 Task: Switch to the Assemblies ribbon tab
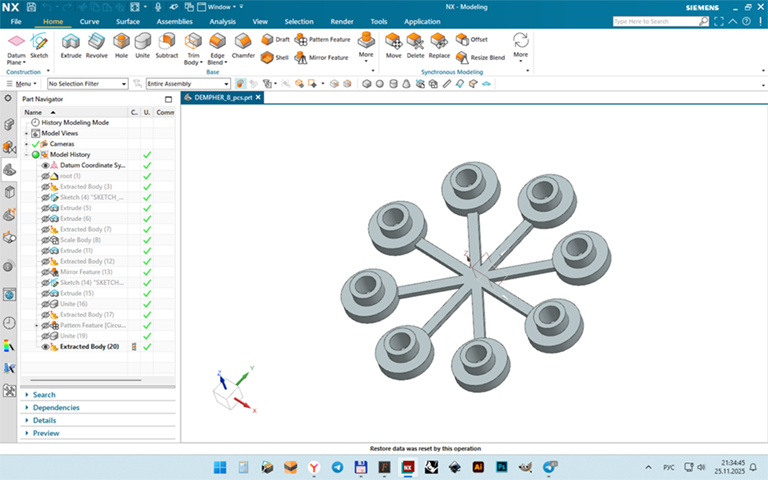pyautogui.click(x=174, y=22)
